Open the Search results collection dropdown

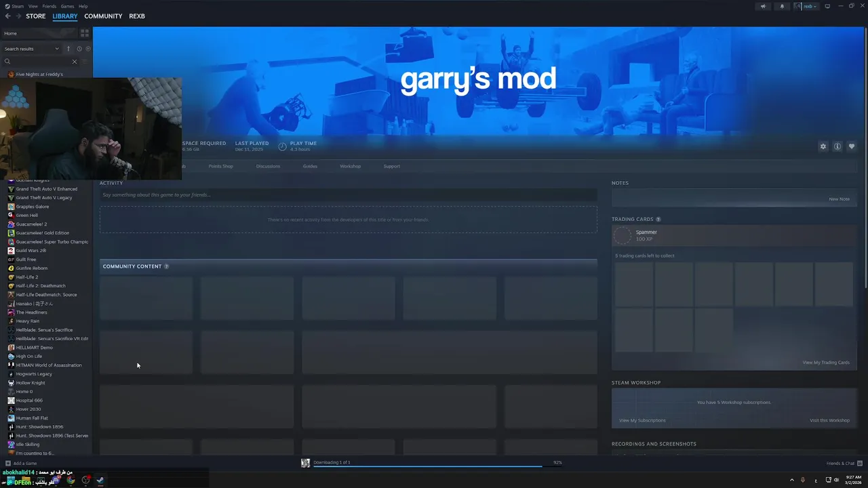(32, 49)
